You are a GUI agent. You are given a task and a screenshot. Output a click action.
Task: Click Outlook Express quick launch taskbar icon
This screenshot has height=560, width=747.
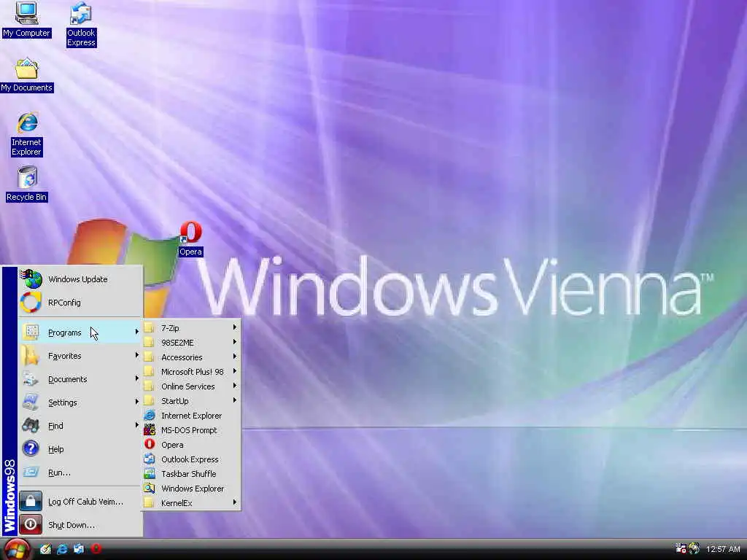[x=79, y=549]
